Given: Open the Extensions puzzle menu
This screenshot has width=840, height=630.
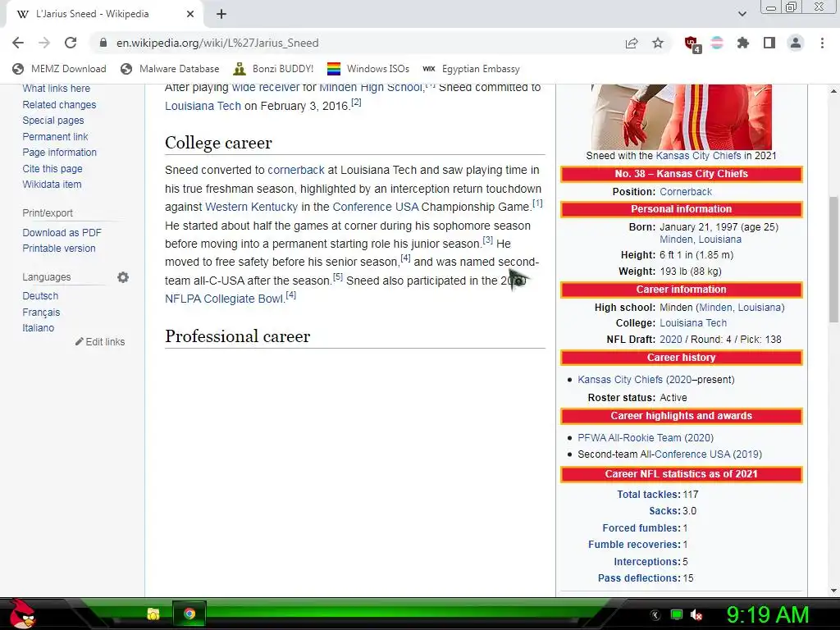Looking at the screenshot, I should [743, 43].
